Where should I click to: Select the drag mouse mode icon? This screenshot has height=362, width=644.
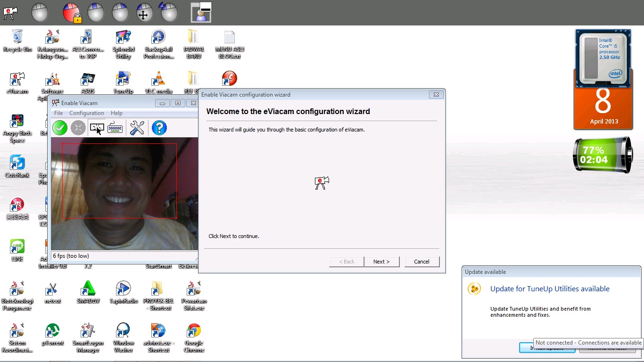pyautogui.click(x=144, y=13)
